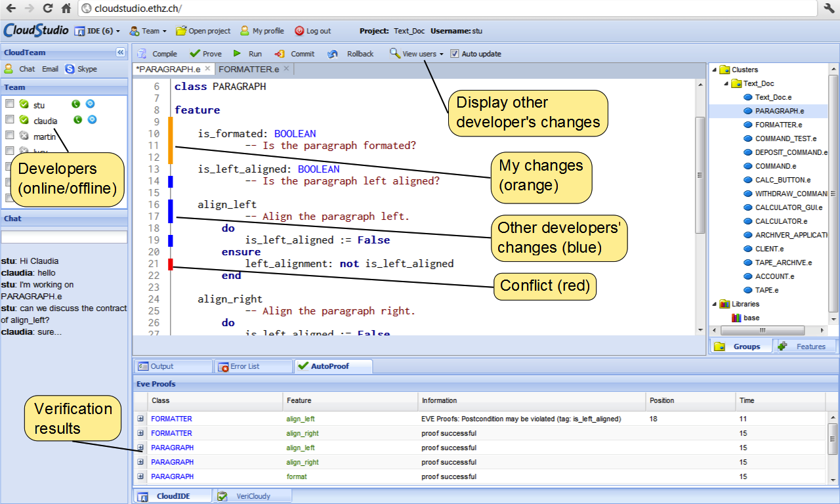
Task: Call claudia with the green phone icon
Action: (77, 119)
